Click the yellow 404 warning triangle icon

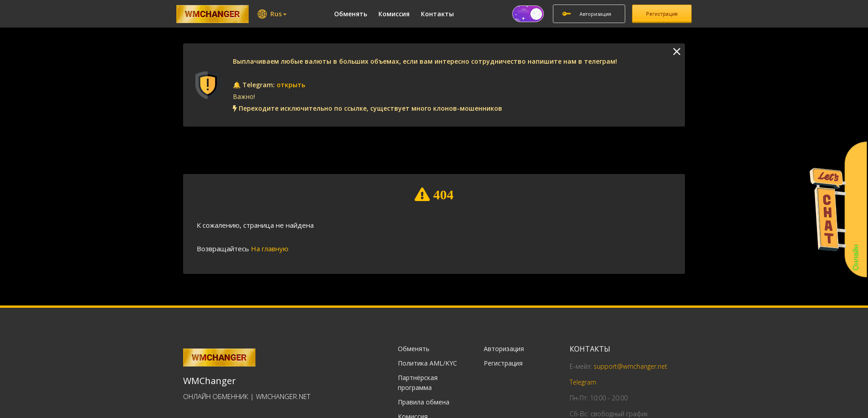tap(422, 194)
